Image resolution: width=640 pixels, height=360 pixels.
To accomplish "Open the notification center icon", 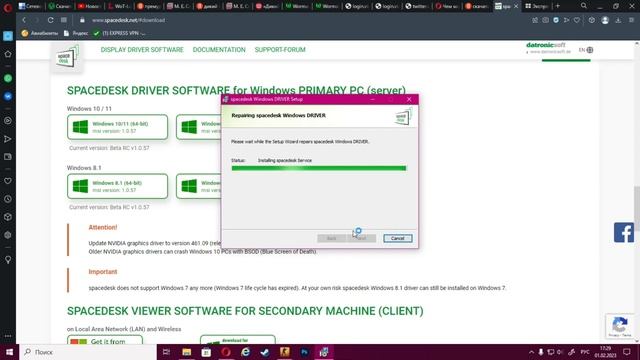I will [x=627, y=352].
